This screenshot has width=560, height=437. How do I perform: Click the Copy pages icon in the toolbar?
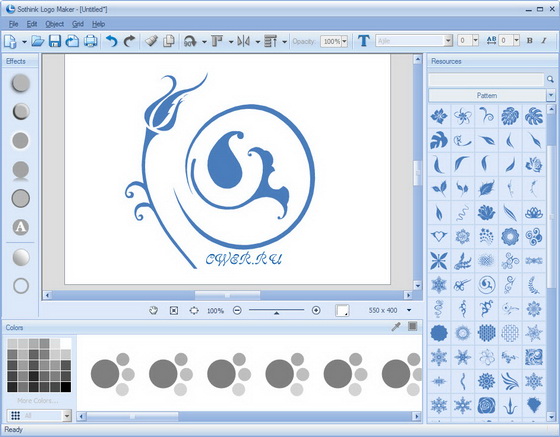tap(169, 41)
